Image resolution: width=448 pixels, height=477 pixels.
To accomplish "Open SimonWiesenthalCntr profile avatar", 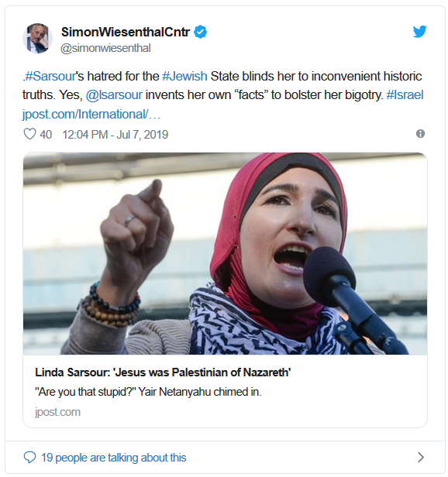I will (x=37, y=39).
